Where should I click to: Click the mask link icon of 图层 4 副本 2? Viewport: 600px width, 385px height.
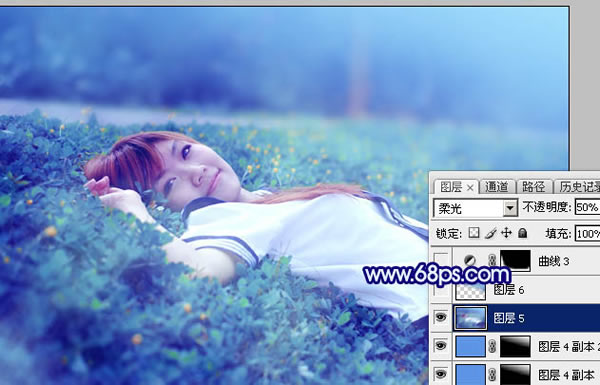point(492,346)
